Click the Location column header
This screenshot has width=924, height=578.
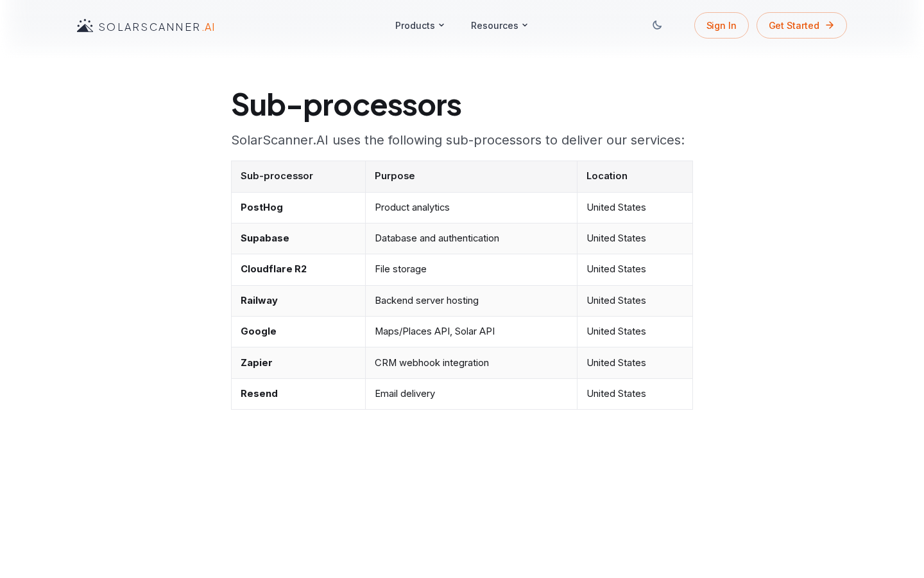635,176
